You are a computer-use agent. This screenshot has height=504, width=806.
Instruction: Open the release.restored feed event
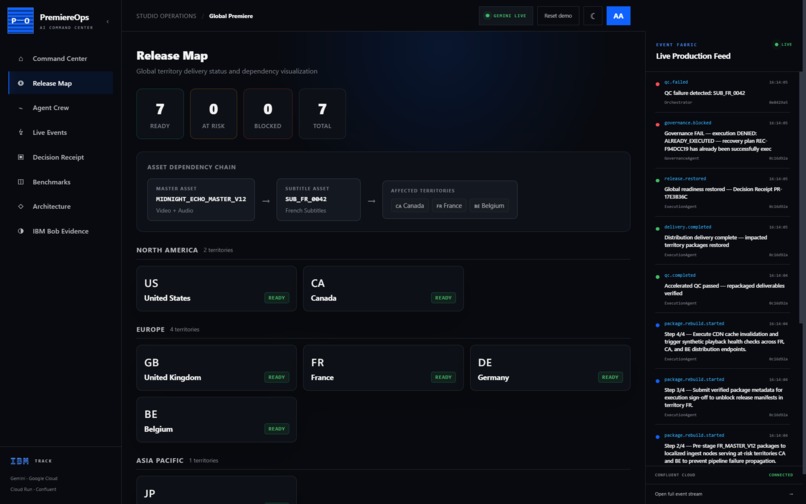click(722, 193)
